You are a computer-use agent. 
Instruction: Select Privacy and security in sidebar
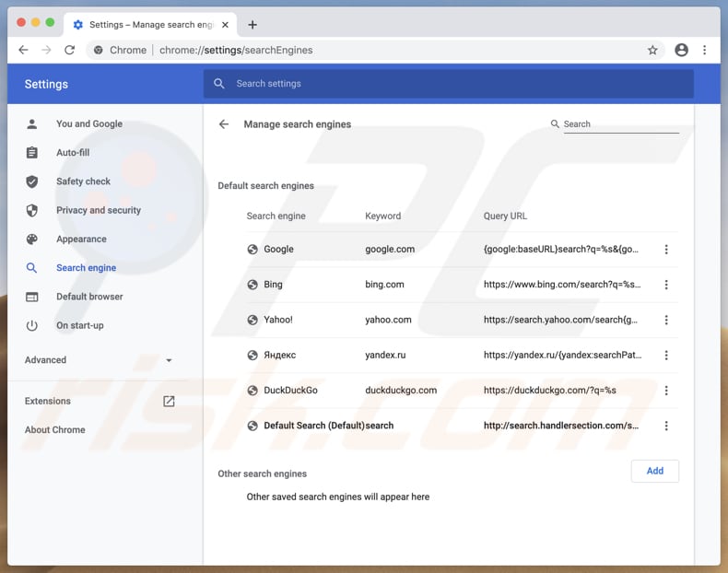[x=98, y=210]
